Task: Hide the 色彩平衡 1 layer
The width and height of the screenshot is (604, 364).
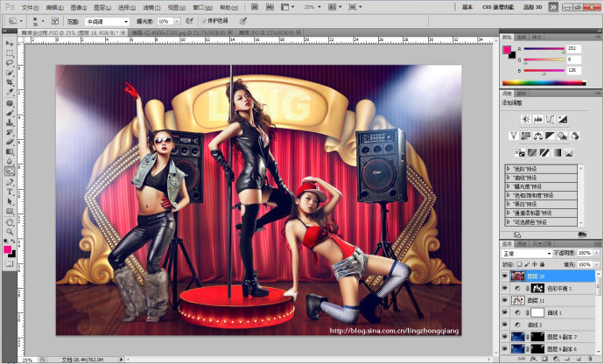Action: click(504, 288)
